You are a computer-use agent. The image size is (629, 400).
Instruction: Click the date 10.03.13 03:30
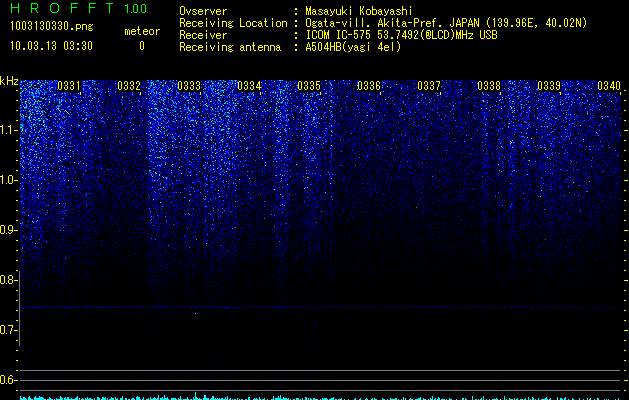[x=51, y=46]
